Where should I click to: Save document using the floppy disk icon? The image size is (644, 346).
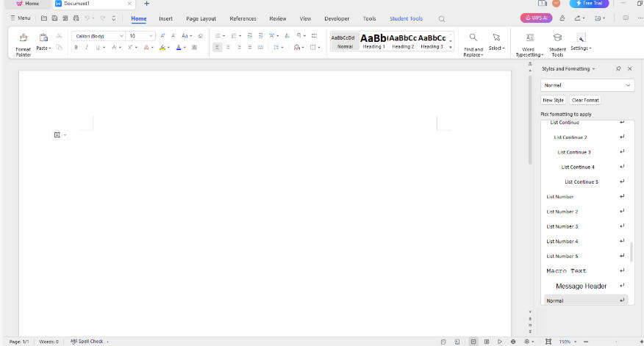pos(54,18)
